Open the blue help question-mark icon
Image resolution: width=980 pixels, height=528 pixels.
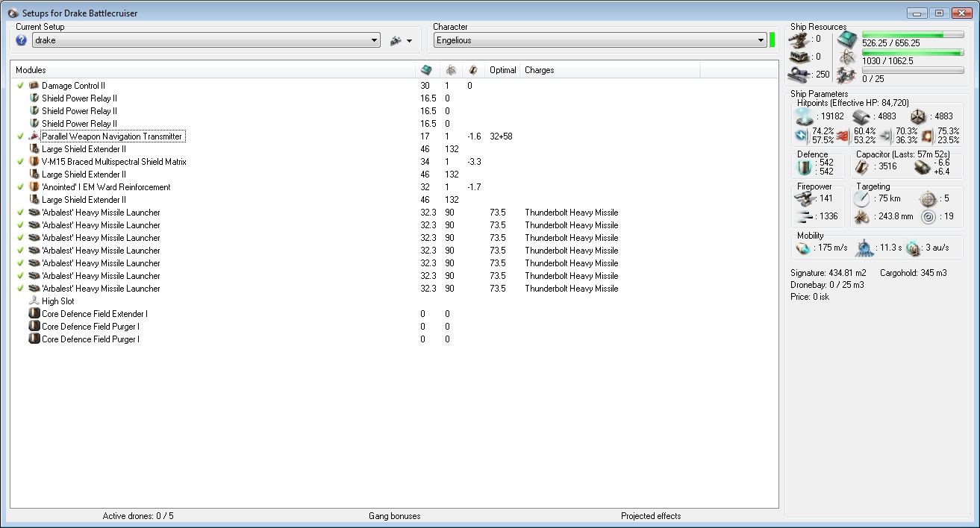(21, 40)
